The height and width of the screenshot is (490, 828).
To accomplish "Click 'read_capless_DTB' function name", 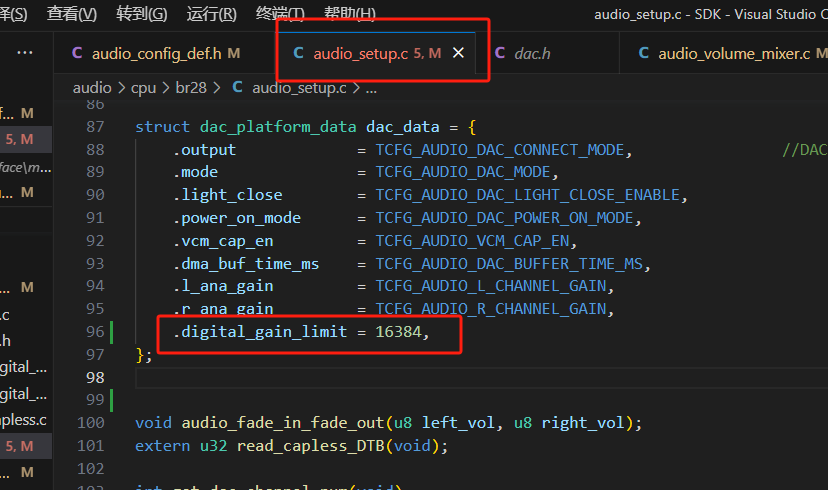I will [310, 446].
